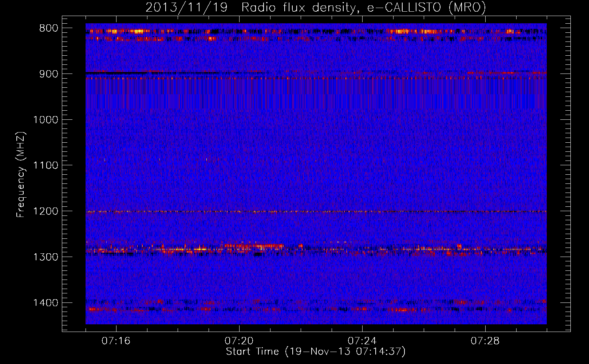Click the '1100' frequency axis label

click(46, 165)
